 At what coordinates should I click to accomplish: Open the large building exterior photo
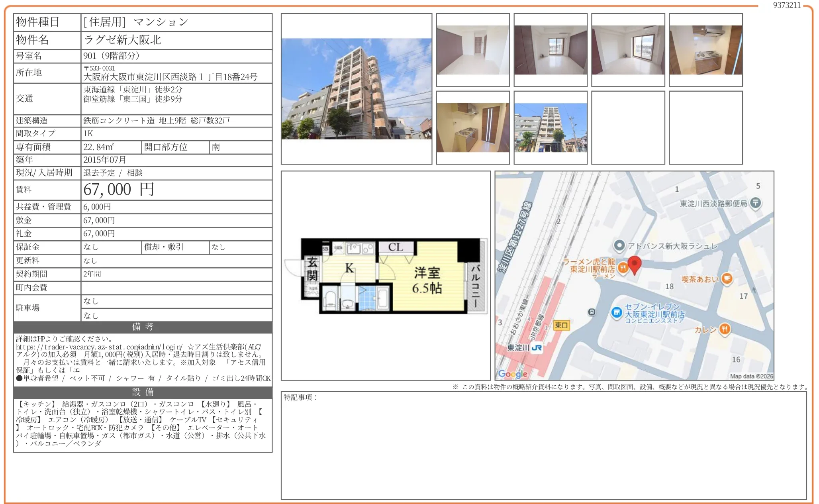coord(356,88)
